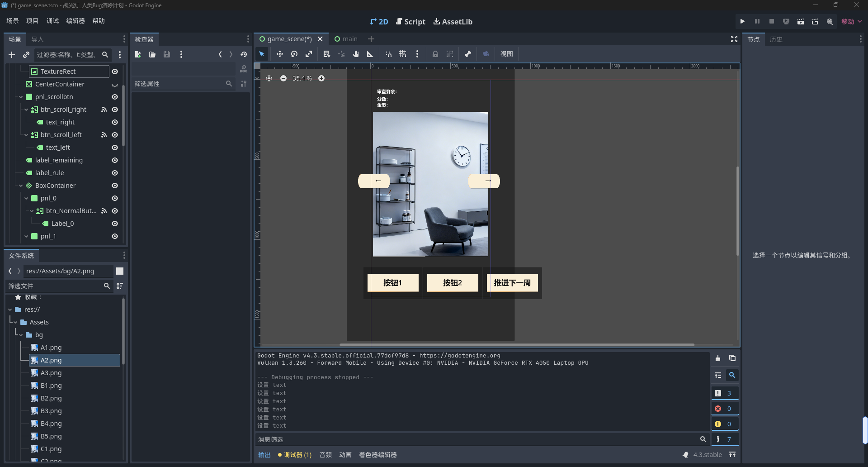
Task: Activate the Rotate mode tool
Action: pos(294,54)
